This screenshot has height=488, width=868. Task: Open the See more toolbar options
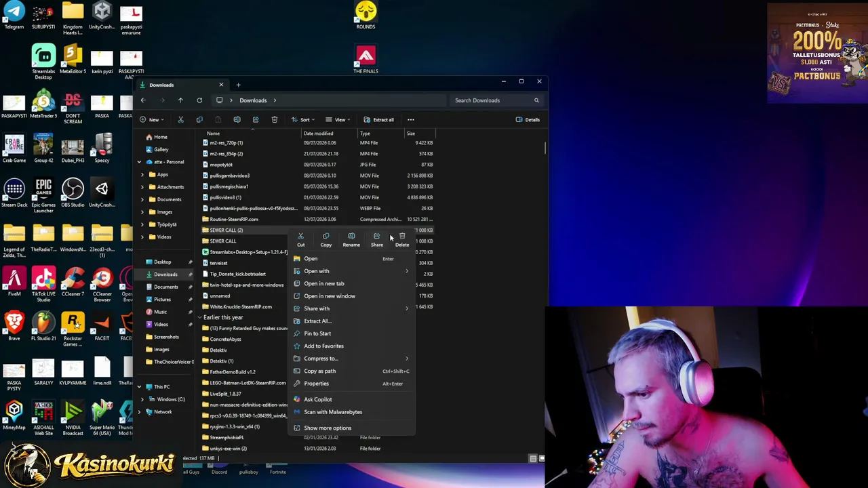(411, 120)
